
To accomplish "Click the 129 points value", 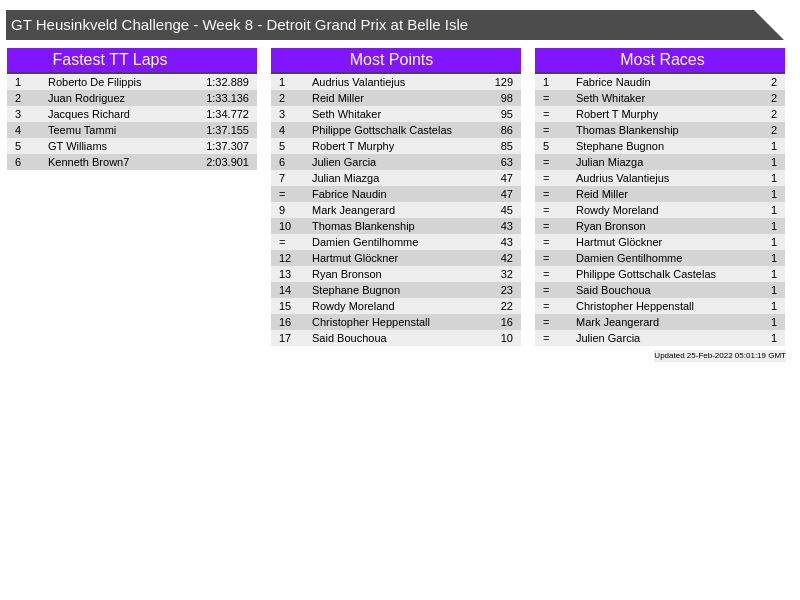I will (503, 82).
